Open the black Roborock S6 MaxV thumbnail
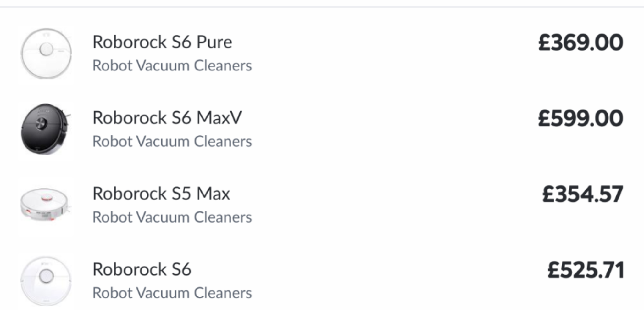This screenshot has height=310, width=644. coord(46,129)
